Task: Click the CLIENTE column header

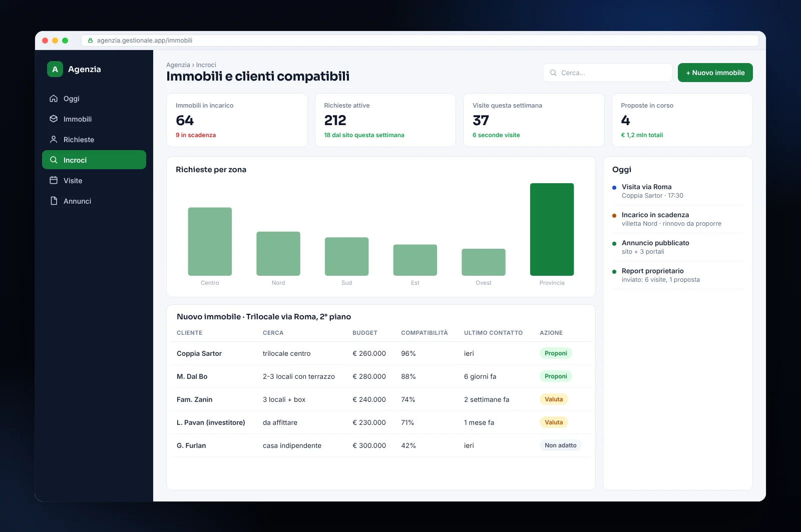Action: 190,333
